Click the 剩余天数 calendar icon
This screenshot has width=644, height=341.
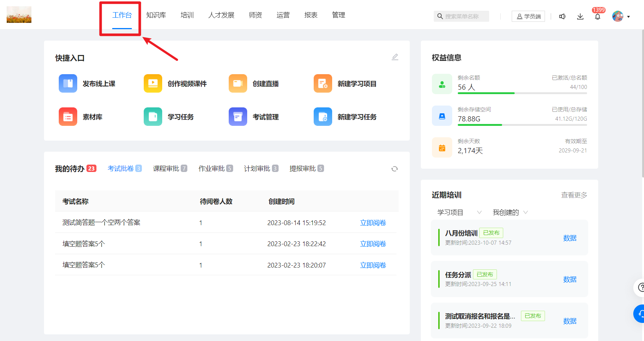[442, 148]
